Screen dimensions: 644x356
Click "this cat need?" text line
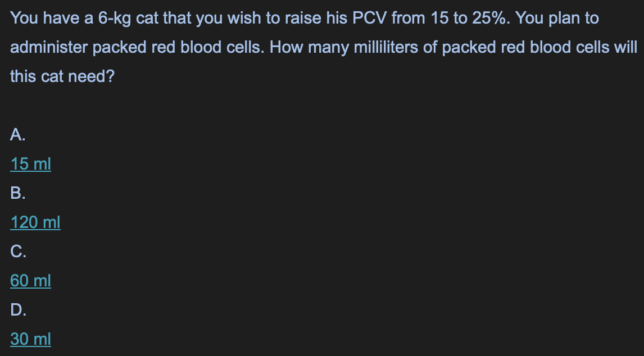(62, 76)
